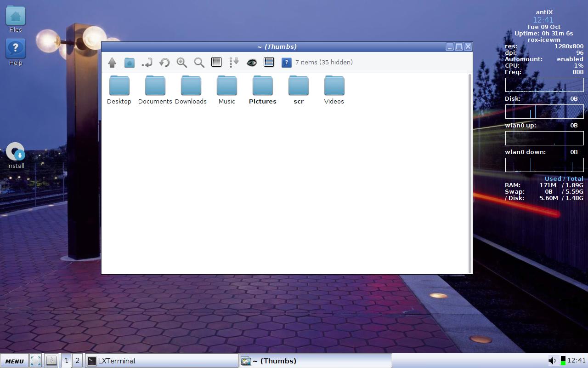
Task: Open the MENU in the taskbar
Action: 14,361
